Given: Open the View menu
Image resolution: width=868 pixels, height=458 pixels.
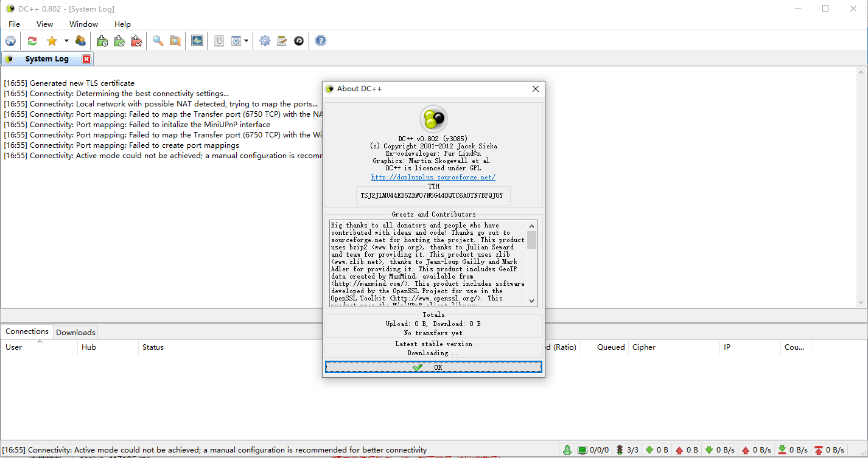Looking at the screenshot, I should (x=45, y=24).
